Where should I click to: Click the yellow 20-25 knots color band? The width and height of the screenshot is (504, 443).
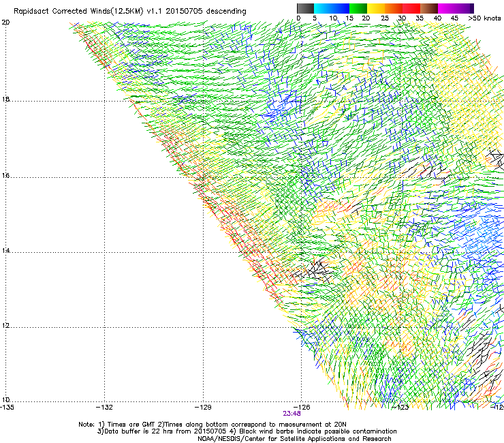(x=376, y=8)
